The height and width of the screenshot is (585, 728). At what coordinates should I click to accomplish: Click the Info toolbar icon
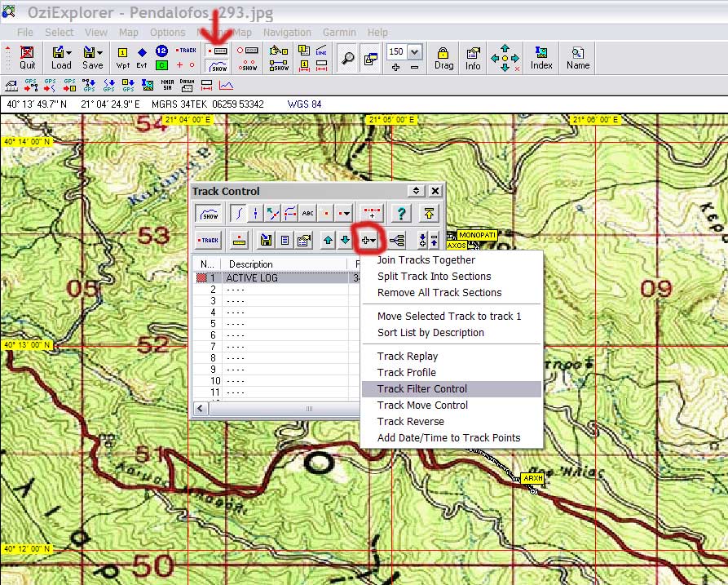coord(473,57)
